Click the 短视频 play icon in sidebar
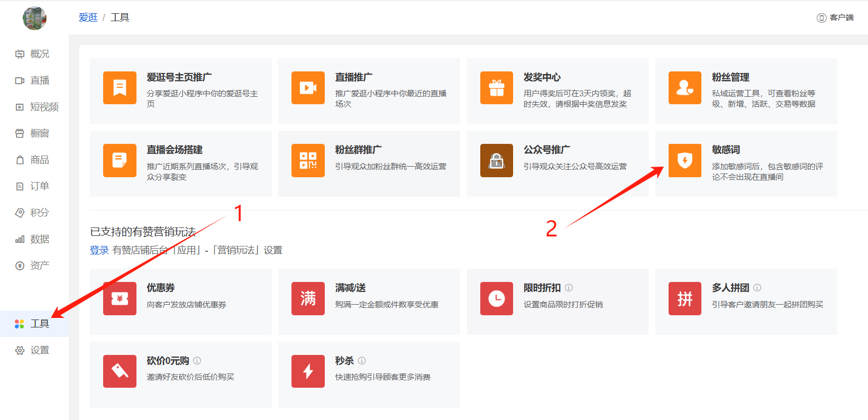This screenshot has height=420, width=868. click(20, 107)
